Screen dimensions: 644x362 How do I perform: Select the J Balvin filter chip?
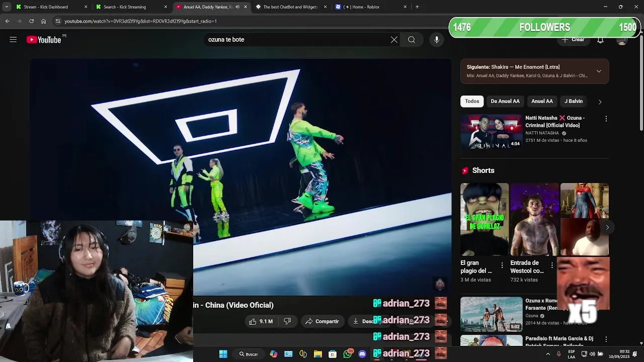point(574,102)
